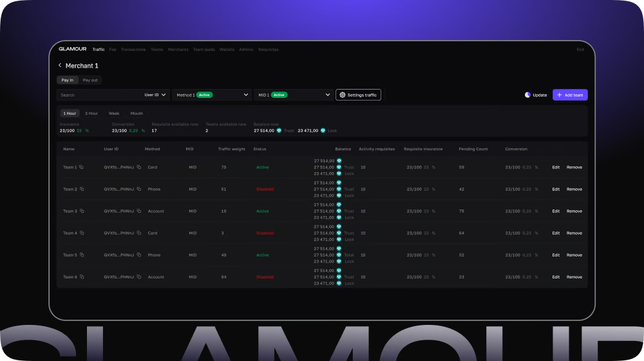Remove the Team 4 row

click(x=574, y=233)
